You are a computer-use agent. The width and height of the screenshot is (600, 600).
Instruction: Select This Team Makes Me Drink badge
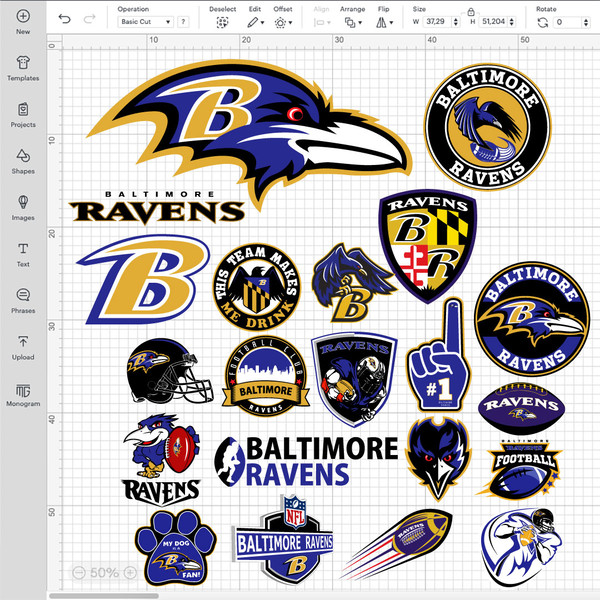pos(257,287)
